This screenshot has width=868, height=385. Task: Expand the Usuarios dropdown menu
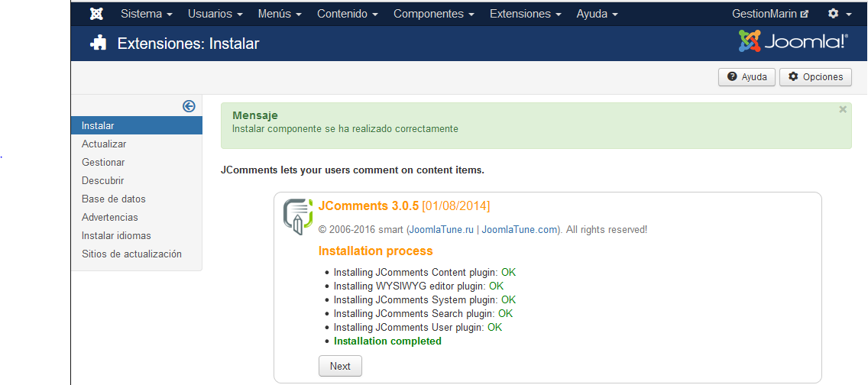click(x=215, y=14)
